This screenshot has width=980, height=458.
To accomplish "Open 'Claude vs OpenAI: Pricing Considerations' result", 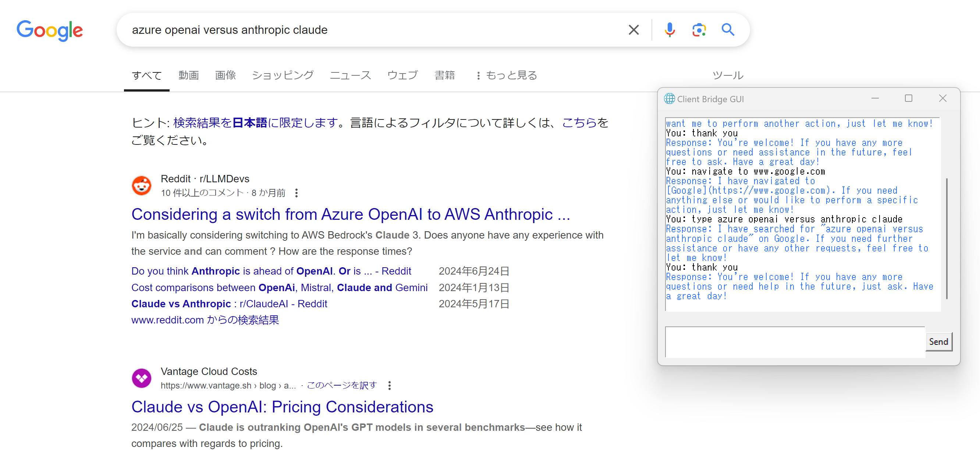I will point(282,407).
